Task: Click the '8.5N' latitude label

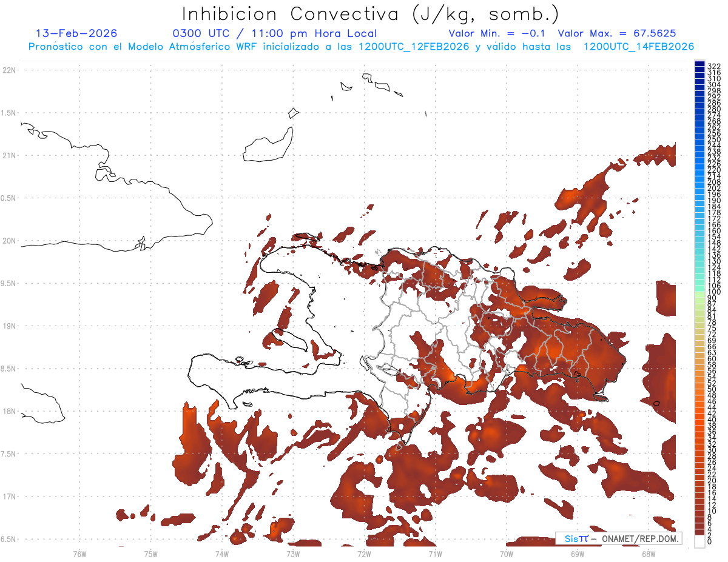Action: click(x=8, y=369)
